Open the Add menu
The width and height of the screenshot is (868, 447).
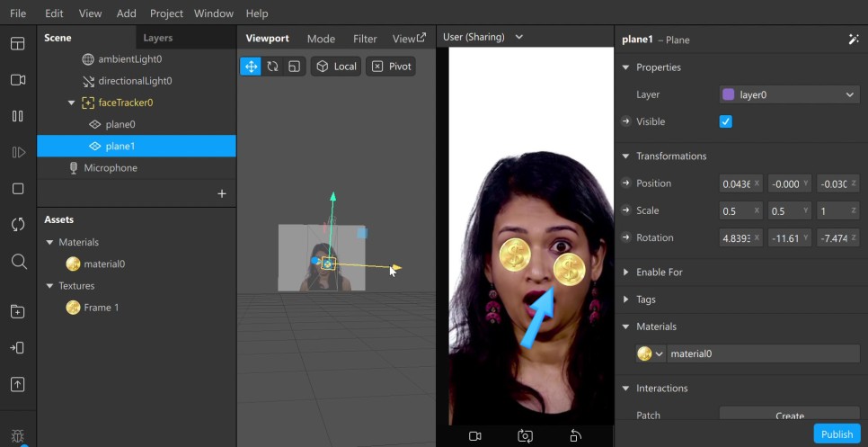(x=126, y=13)
